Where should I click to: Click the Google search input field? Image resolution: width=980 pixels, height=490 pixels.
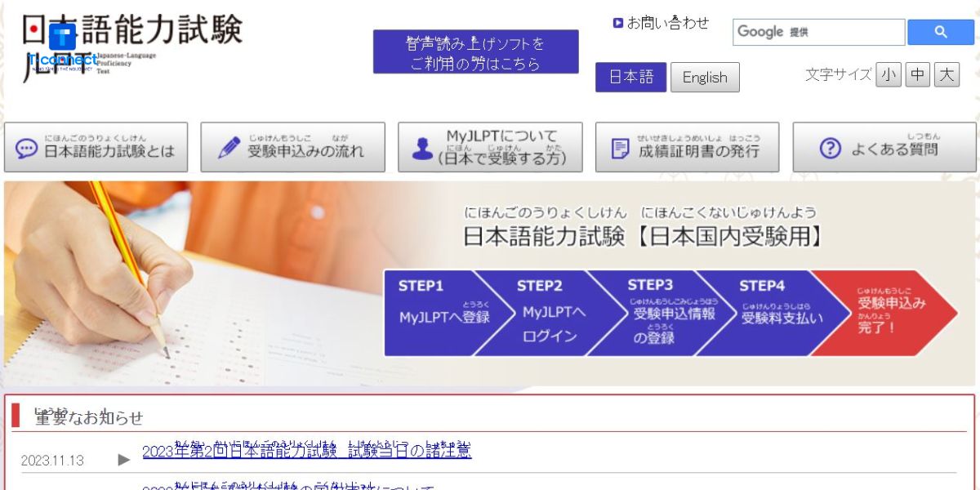pos(818,32)
